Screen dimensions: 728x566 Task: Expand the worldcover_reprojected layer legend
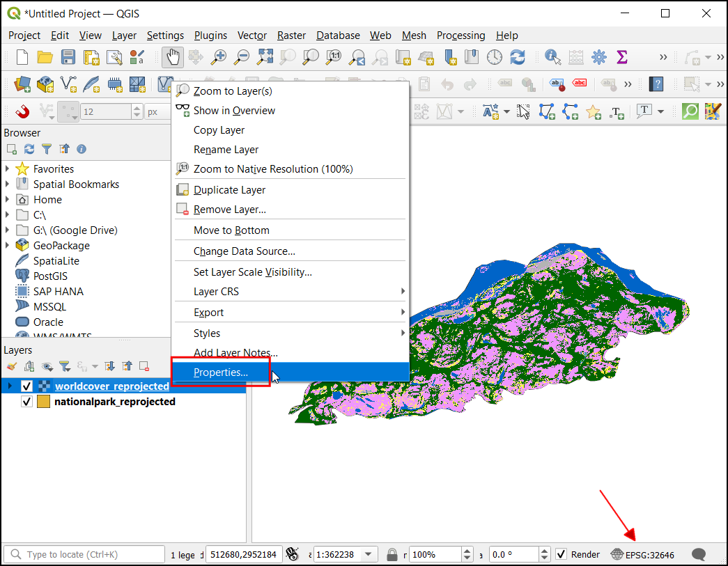tap(10, 386)
